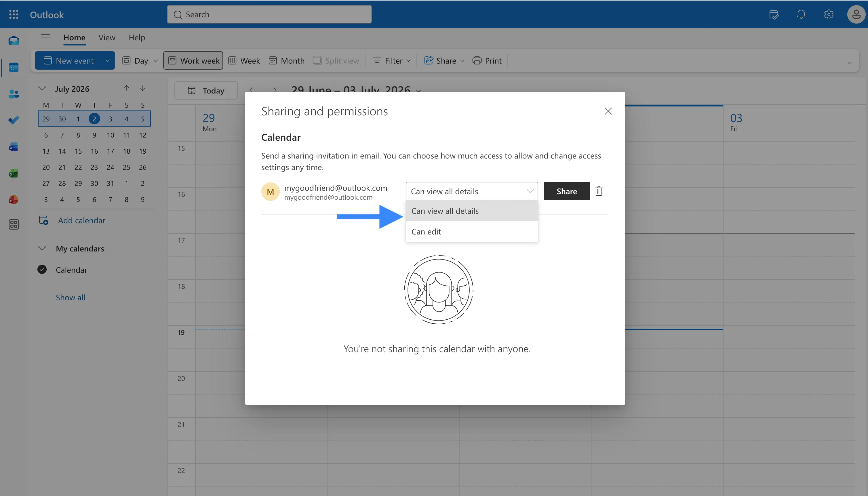Screen dimensions: 868x496
Task: Select Work week view
Action: (x=193, y=60)
